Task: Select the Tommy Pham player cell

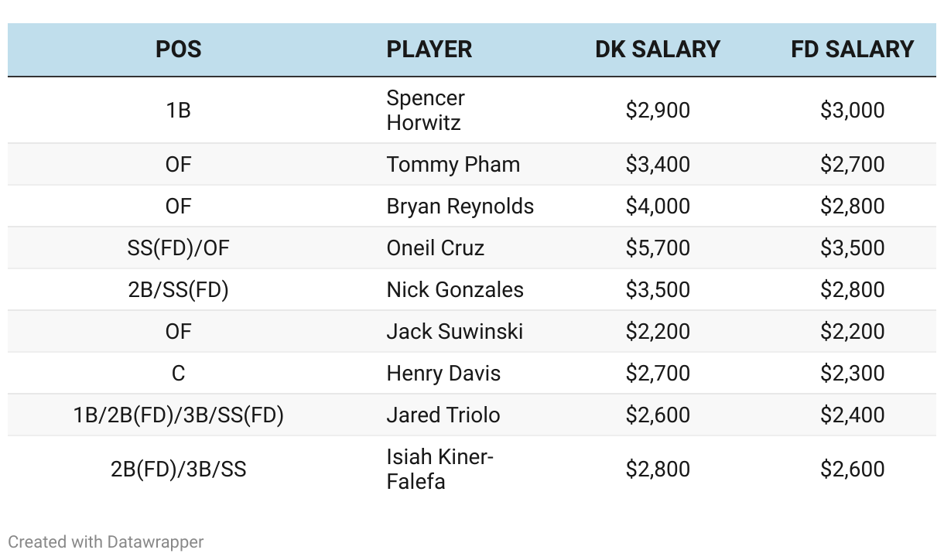Action: pos(453,165)
